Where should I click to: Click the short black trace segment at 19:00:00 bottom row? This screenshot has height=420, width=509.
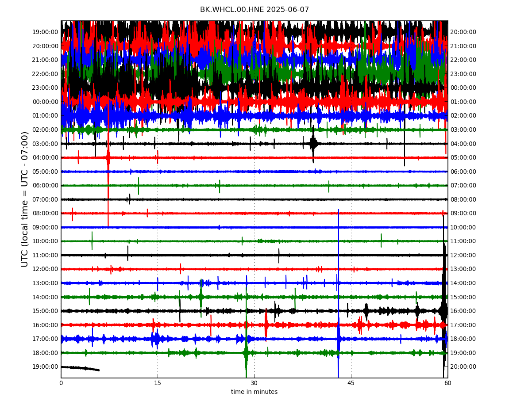coord(80,368)
